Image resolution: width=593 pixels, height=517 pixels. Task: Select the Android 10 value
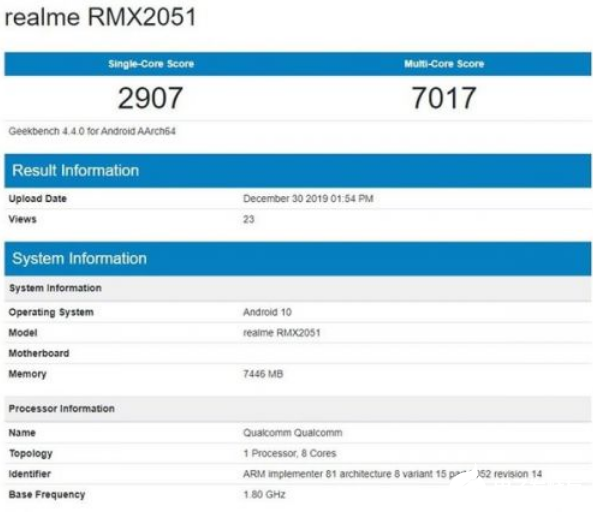[267, 312]
